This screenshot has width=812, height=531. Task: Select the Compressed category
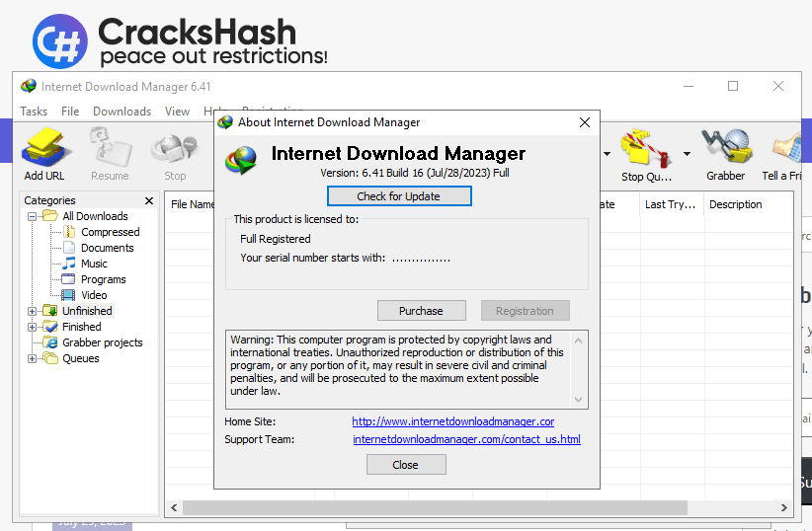pyautogui.click(x=111, y=232)
